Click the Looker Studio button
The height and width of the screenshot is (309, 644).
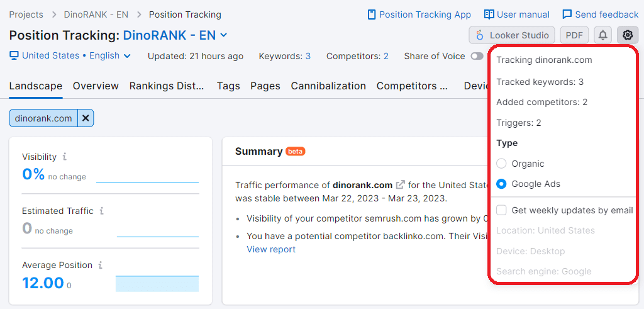point(512,35)
